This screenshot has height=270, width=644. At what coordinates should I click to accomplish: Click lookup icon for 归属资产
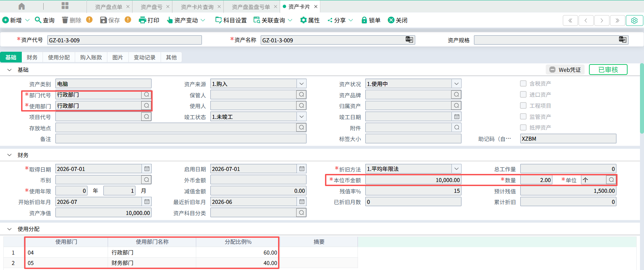(x=457, y=105)
